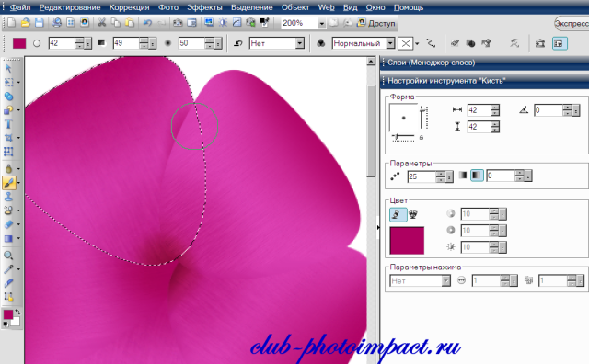
Task: Toggle the layout panel button in the top toolbar
Action: click(560, 43)
